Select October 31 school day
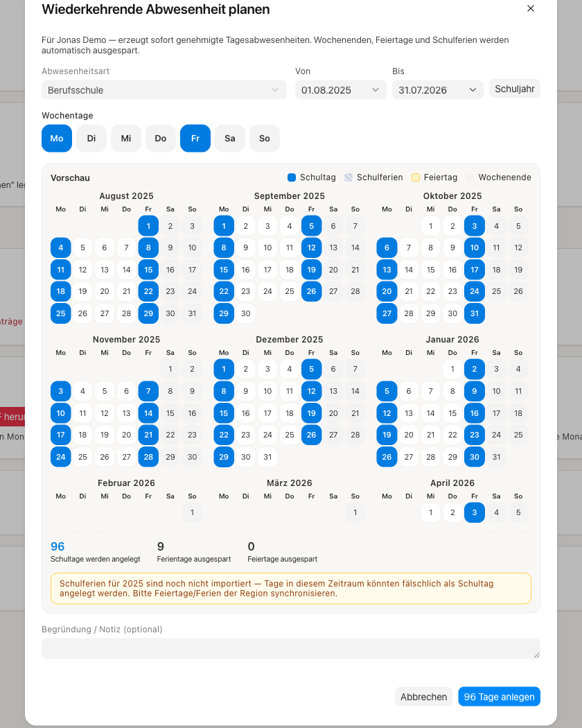Viewport: 582px width, 728px height. [x=475, y=313]
